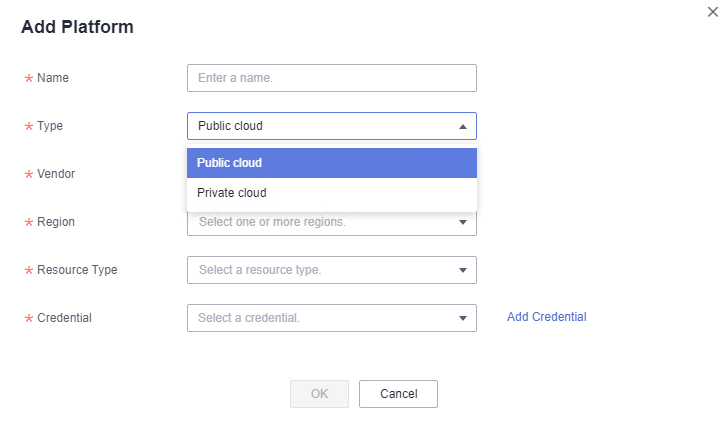
Task: Click the Credential dropdown arrow
Action: tap(462, 318)
